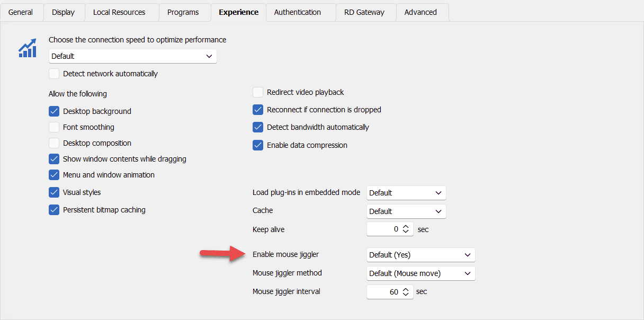The height and width of the screenshot is (320, 644).
Task: Open the Authentication tab
Action: [x=297, y=12]
